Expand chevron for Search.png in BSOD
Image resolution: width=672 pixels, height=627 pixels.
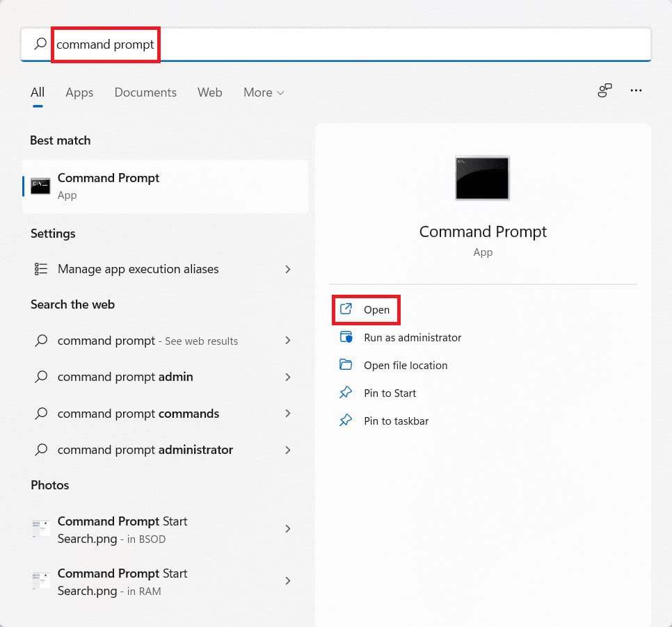[288, 529]
